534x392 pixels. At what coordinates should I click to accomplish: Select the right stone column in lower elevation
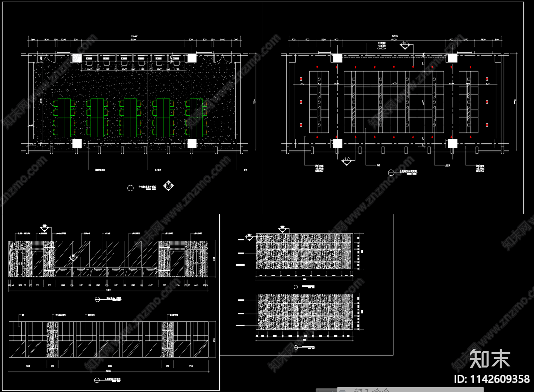click(168, 340)
